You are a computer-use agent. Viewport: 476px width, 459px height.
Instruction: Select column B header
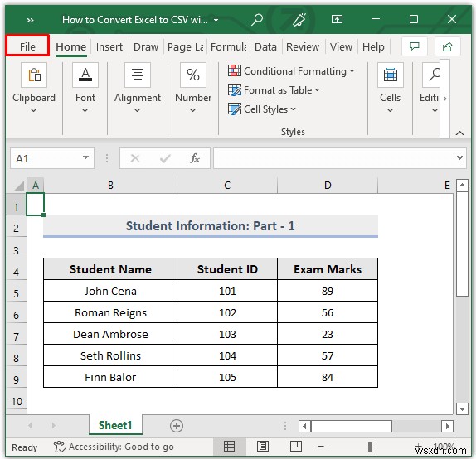[110, 186]
